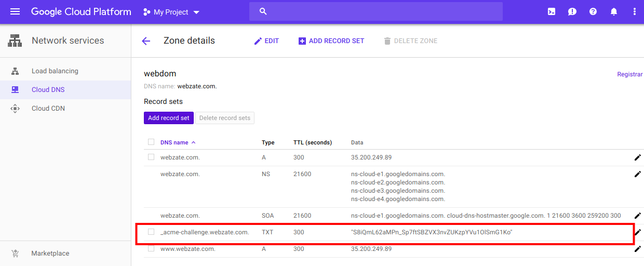Click the TTL (seconds) column header
This screenshot has width=644, height=266.
click(313, 142)
